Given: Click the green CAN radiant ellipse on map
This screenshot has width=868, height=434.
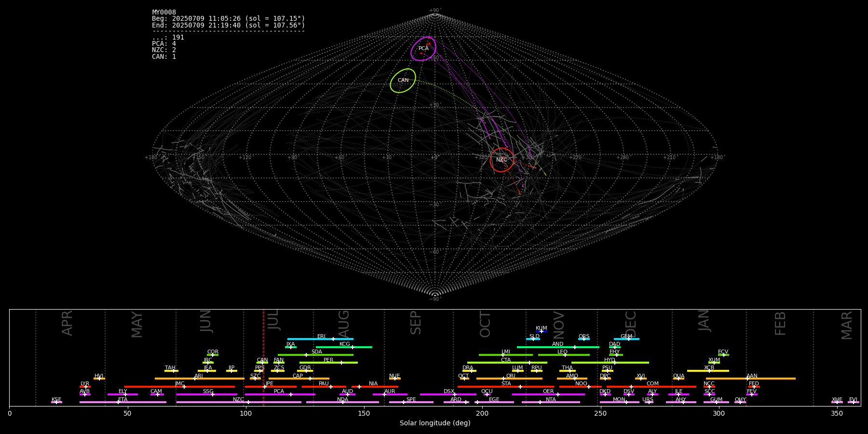Looking at the screenshot, I should click(x=403, y=81).
